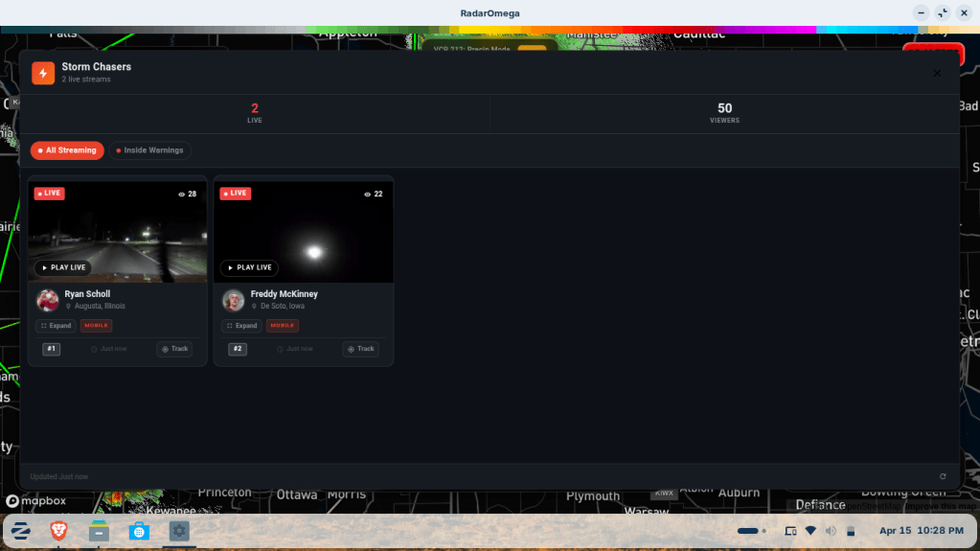
Task: Click the volume icon in system tray
Action: (x=831, y=531)
